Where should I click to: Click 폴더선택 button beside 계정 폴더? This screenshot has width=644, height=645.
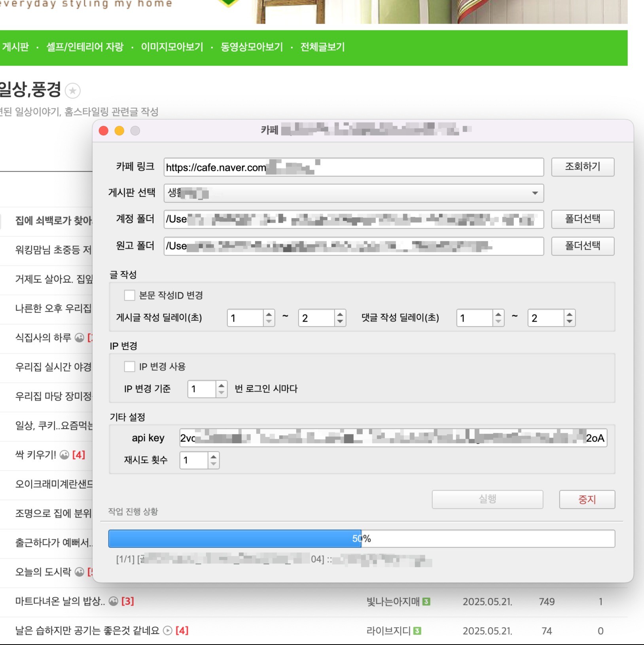(582, 219)
